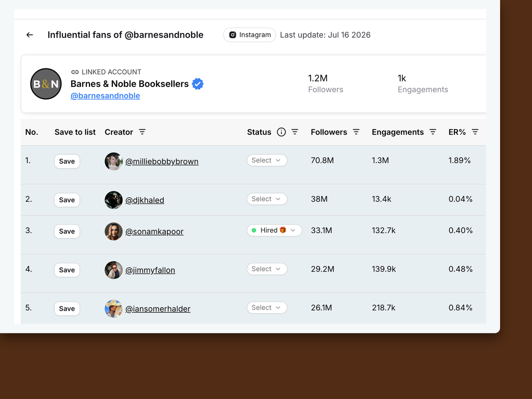Sort by Followers filter icon

pos(356,132)
